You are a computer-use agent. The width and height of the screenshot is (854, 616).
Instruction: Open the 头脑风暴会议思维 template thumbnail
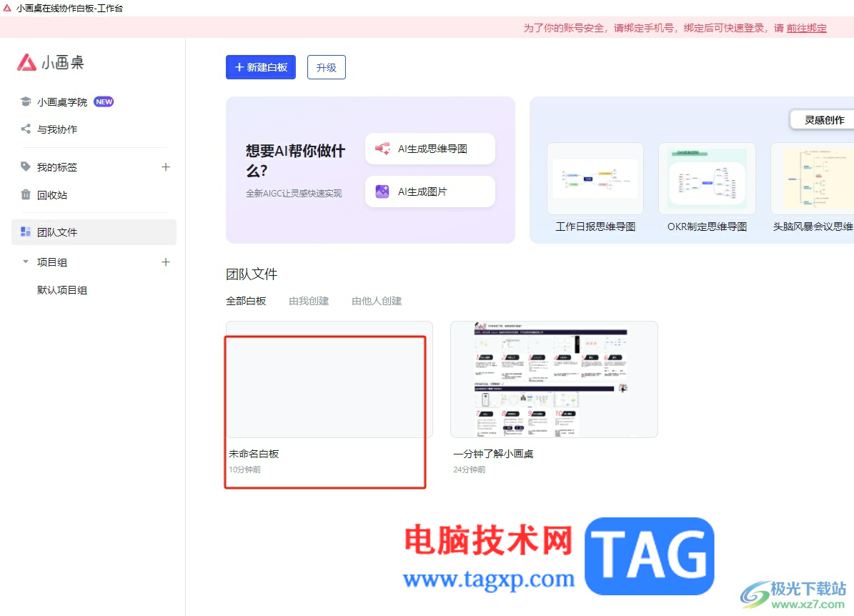pyautogui.click(x=813, y=179)
